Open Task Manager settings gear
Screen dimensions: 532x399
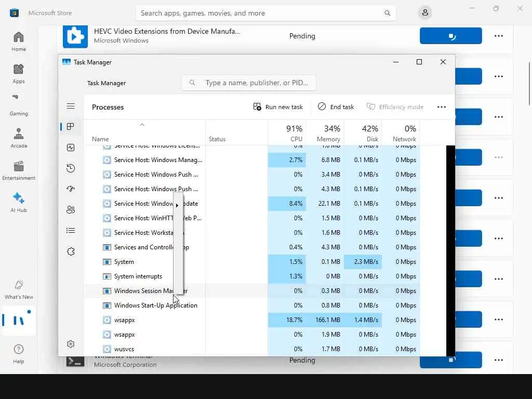[x=71, y=344]
